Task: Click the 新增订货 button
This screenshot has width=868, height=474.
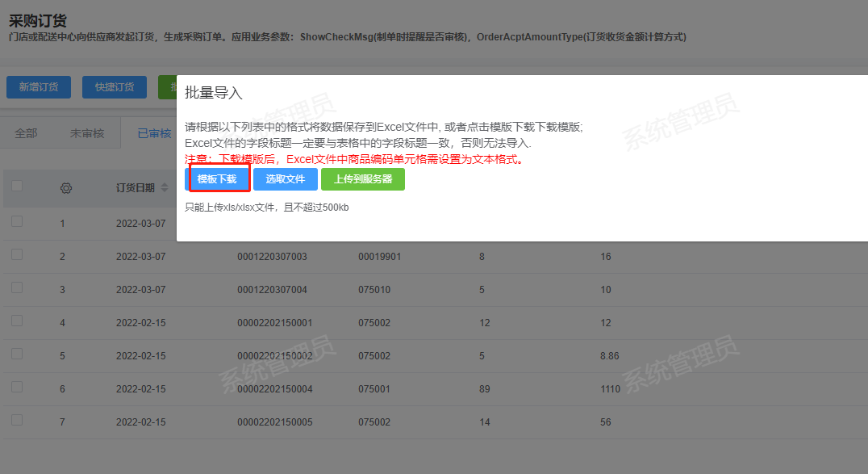Action: [x=39, y=87]
